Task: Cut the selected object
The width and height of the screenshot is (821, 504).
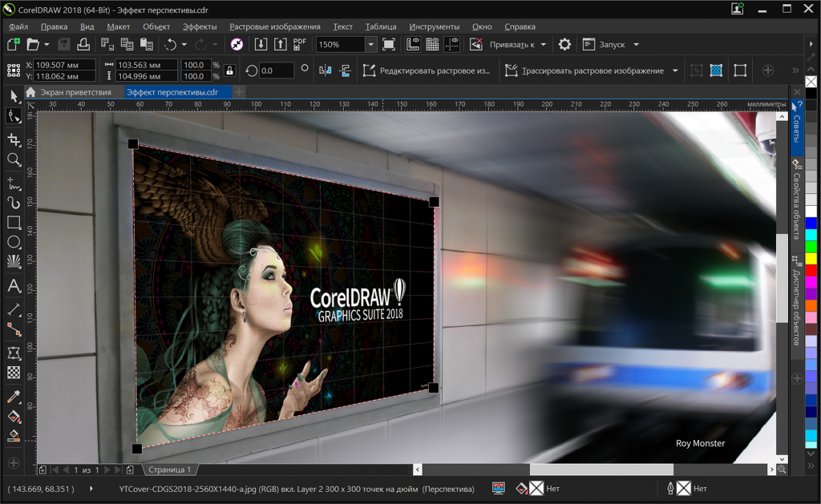Action: [107, 45]
